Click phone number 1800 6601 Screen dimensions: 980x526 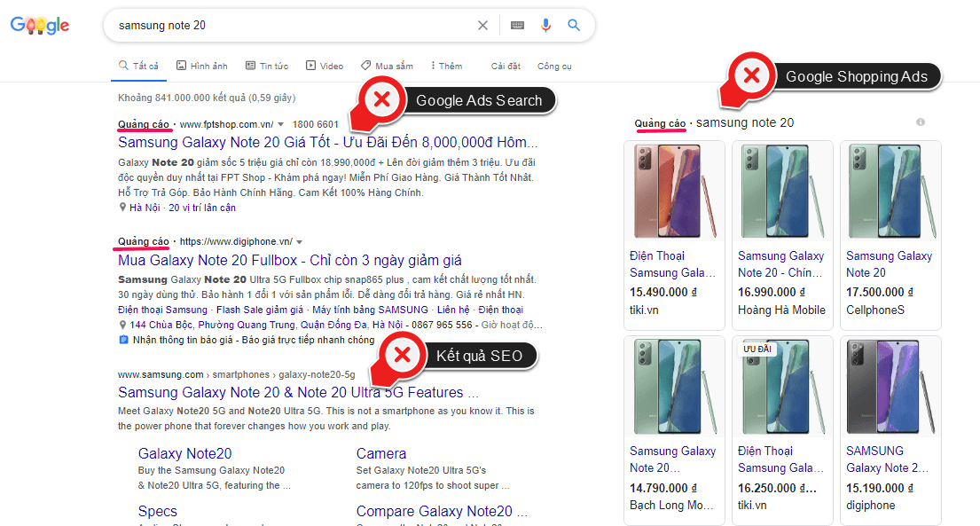tap(315, 124)
